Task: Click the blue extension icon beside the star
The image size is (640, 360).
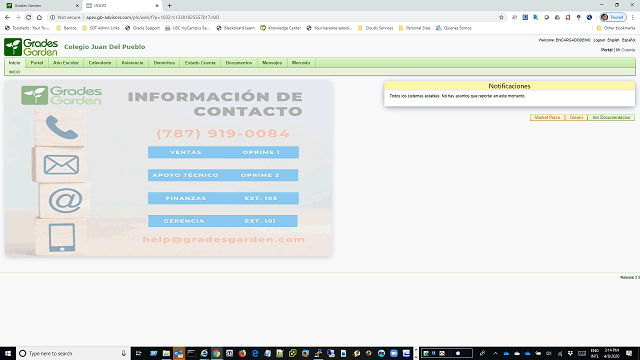Action: (x=525, y=17)
